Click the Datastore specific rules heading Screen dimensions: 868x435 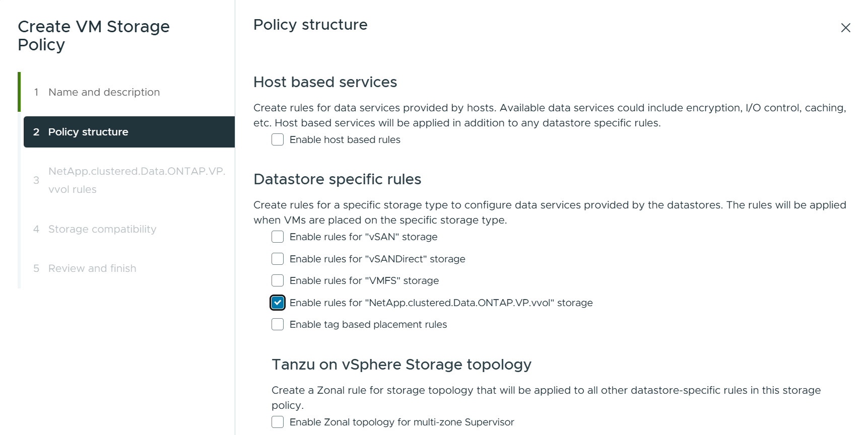337,179
